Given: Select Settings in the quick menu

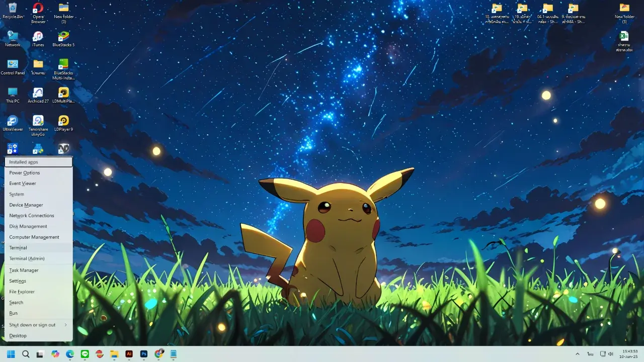Looking at the screenshot, I should point(39,281).
